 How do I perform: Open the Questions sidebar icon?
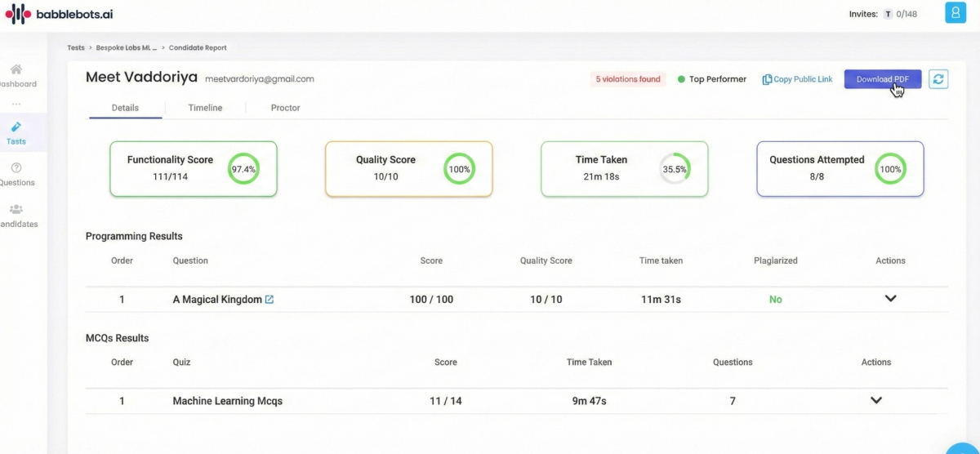16,168
